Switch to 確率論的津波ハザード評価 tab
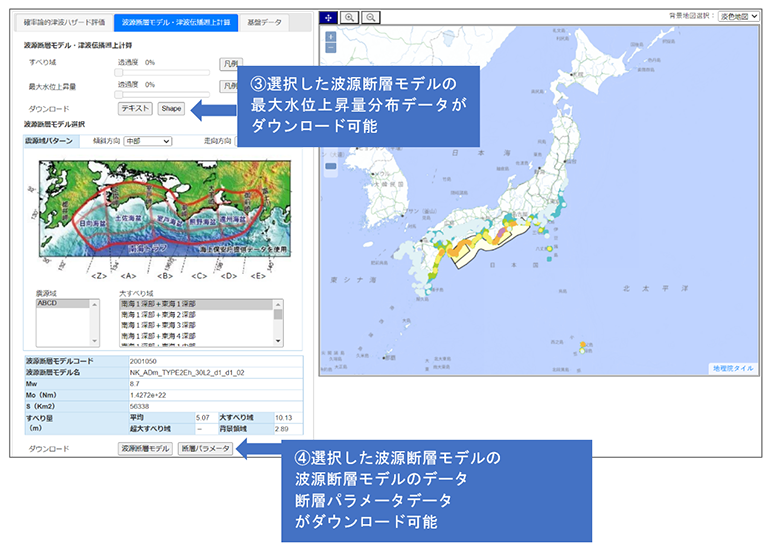Screen dimensions: 780x552 click(x=65, y=21)
